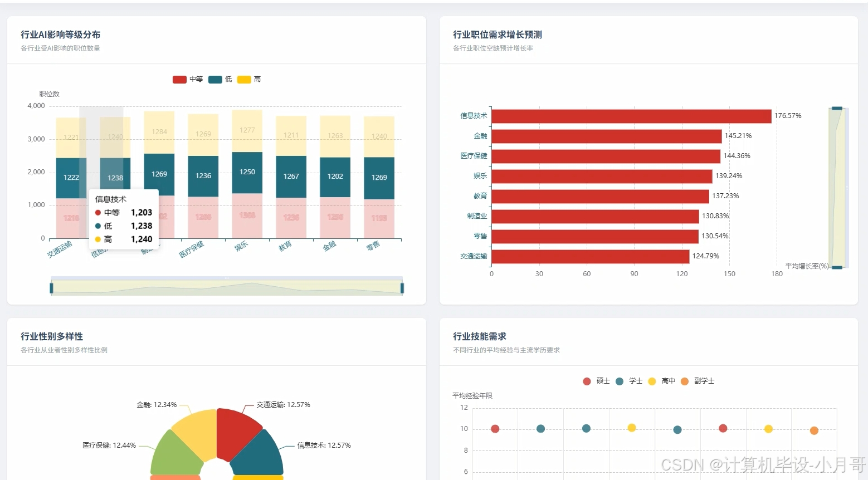The image size is (868, 480).
Task: Click the 各行业受AI影响的职位数量 subtitle
Action: [61, 48]
